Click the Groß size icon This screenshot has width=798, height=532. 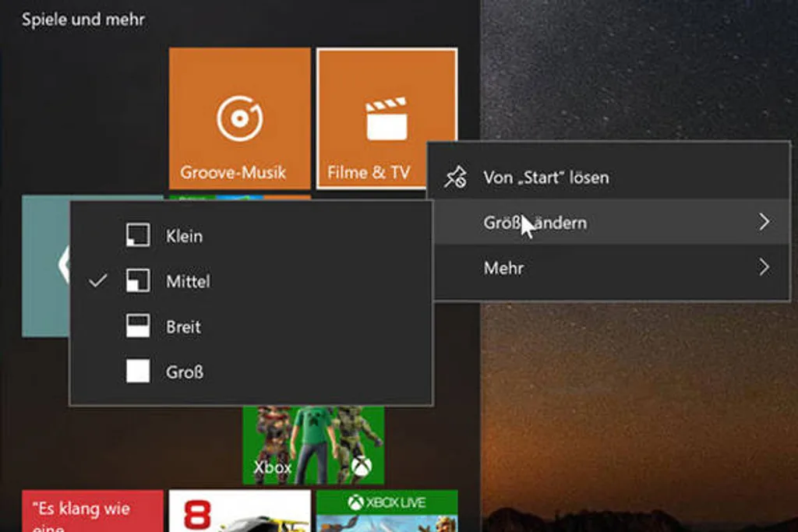point(138,372)
